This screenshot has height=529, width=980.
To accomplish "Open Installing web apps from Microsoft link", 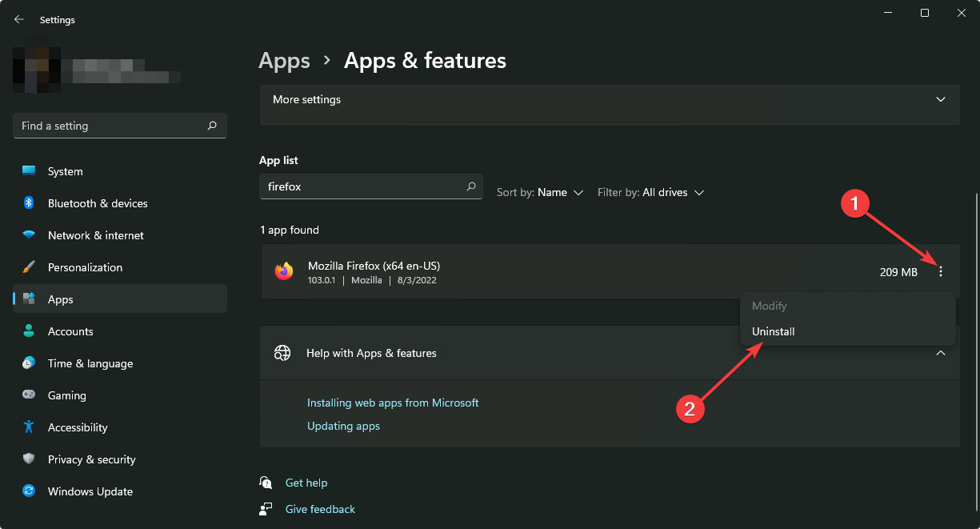I will point(393,403).
